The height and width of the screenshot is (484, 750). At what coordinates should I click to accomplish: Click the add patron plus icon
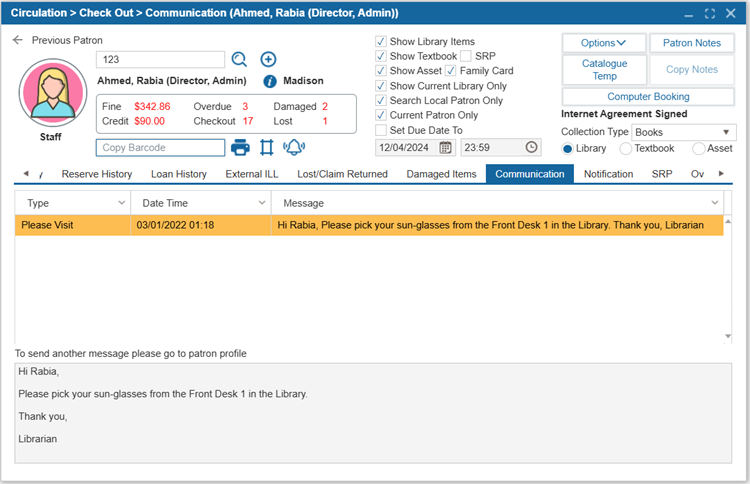[x=268, y=60]
